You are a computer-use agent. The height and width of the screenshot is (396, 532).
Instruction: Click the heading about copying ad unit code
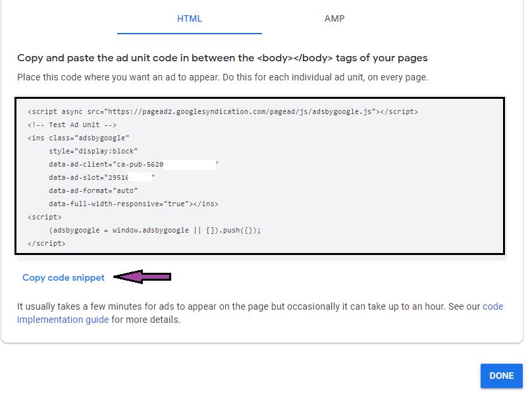[x=223, y=58]
